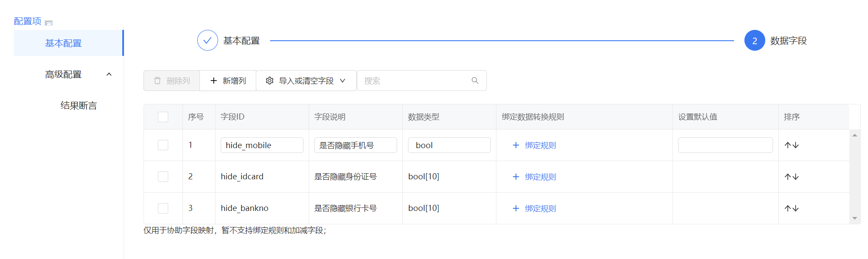Screen dimensions: 868x259
Task: Click the table's vertical scrollbar down arrow
Action: (855, 218)
